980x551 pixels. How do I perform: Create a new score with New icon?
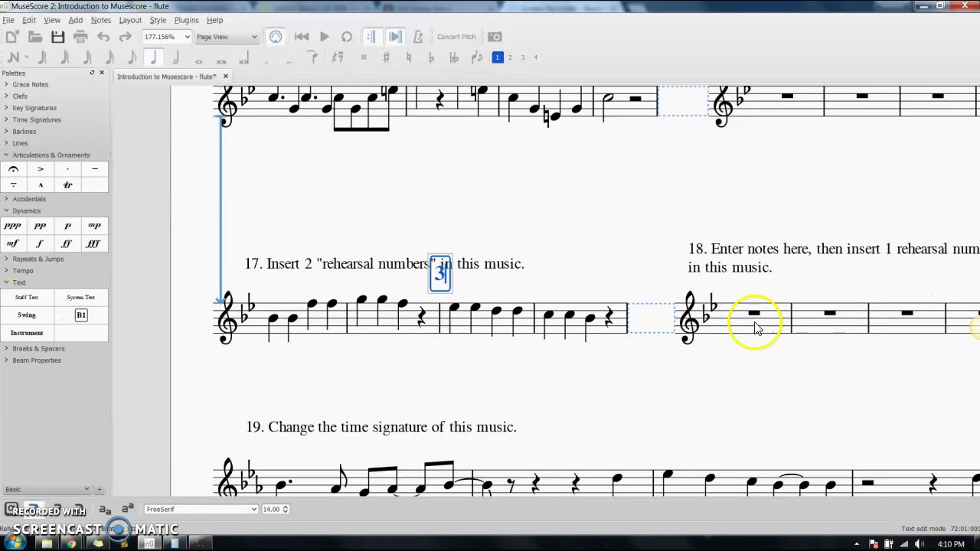click(12, 37)
